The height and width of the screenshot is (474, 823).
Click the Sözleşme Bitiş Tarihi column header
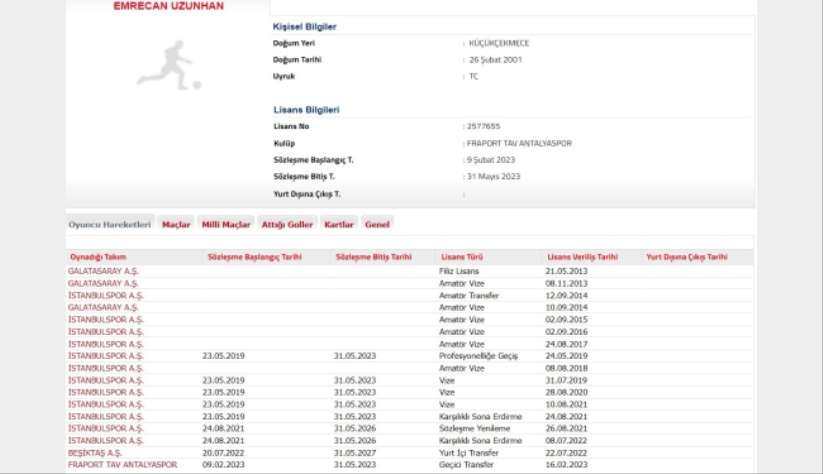373,257
